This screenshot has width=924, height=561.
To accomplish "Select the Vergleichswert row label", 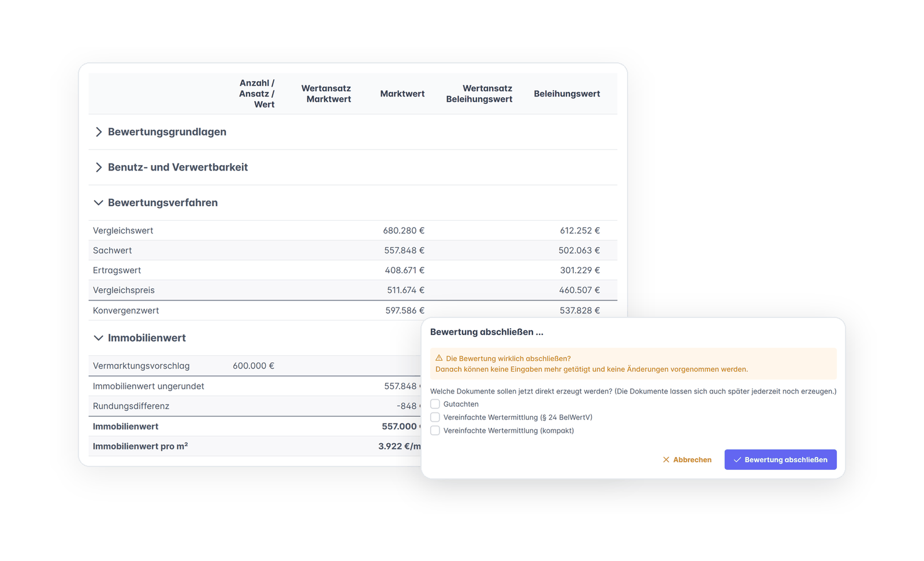I will coord(123,231).
